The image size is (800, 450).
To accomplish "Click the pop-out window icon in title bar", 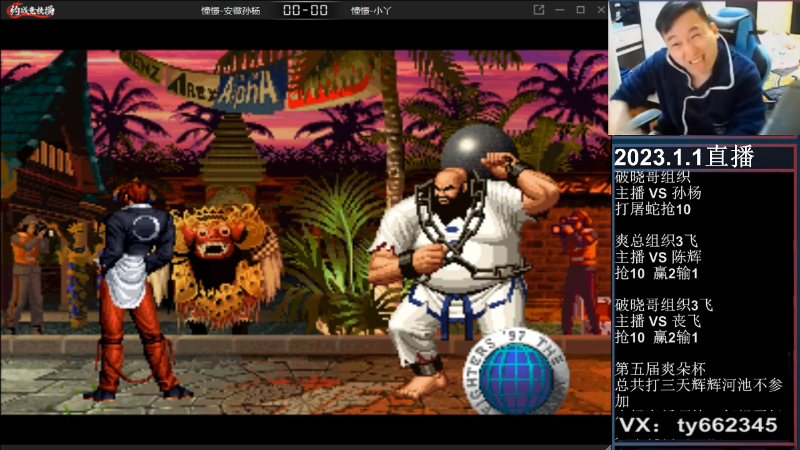I will 539,10.
